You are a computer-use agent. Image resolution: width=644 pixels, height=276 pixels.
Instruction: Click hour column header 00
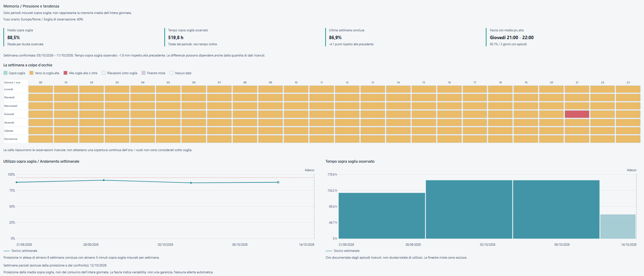pyautogui.click(x=41, y=82)
